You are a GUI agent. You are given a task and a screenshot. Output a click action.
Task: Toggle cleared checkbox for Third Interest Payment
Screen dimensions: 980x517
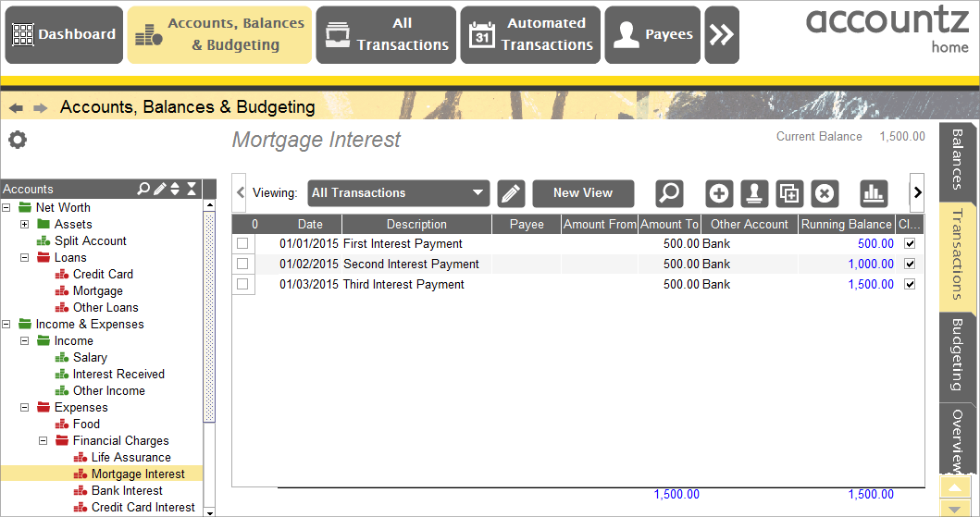(910, 284)
